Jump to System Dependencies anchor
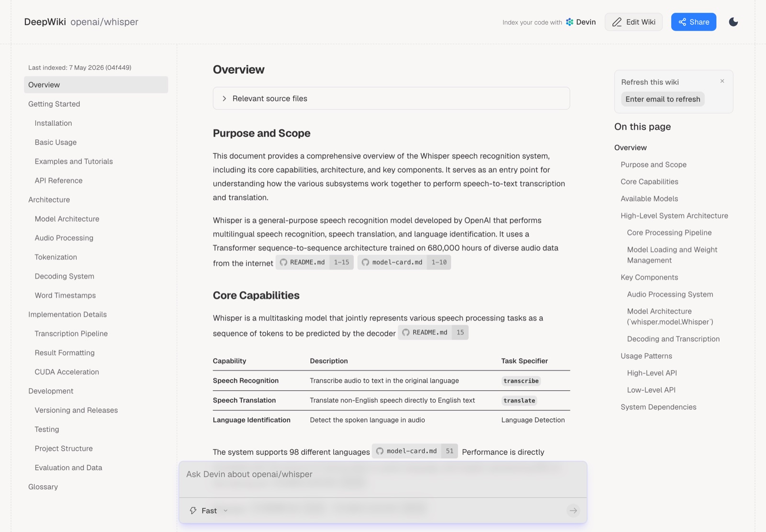 point(658,407)
